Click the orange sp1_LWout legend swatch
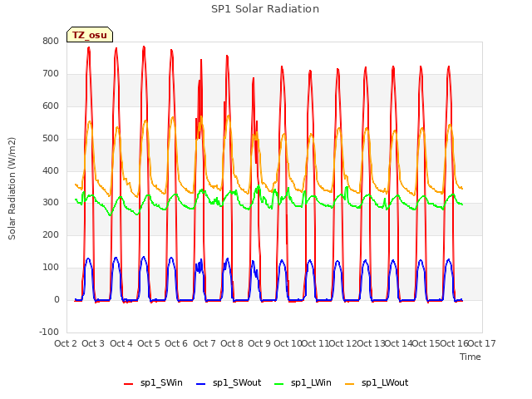532x399 pixels. point(349,384)
